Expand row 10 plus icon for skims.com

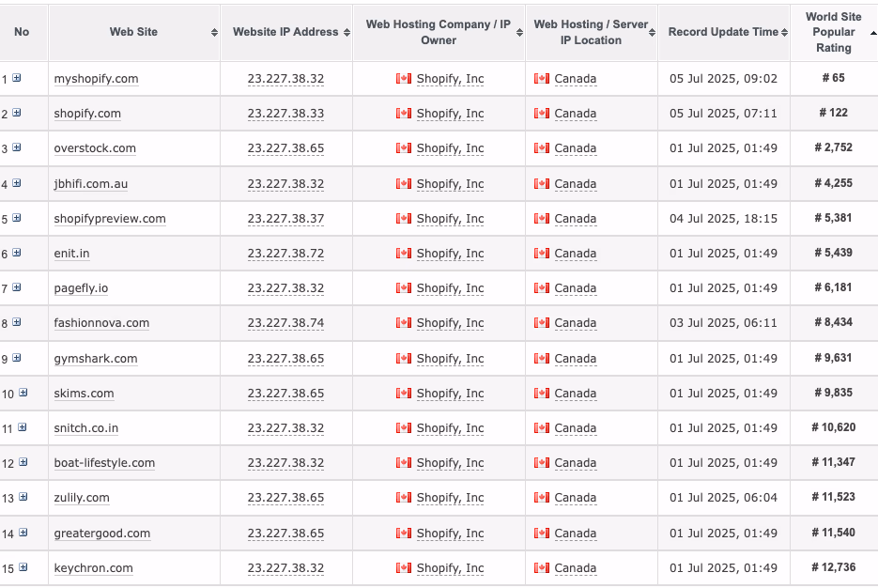click(x=23, y=393)
